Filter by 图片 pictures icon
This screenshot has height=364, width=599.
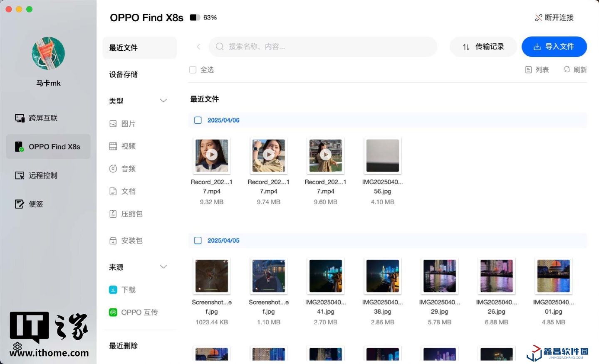point(113,124)
